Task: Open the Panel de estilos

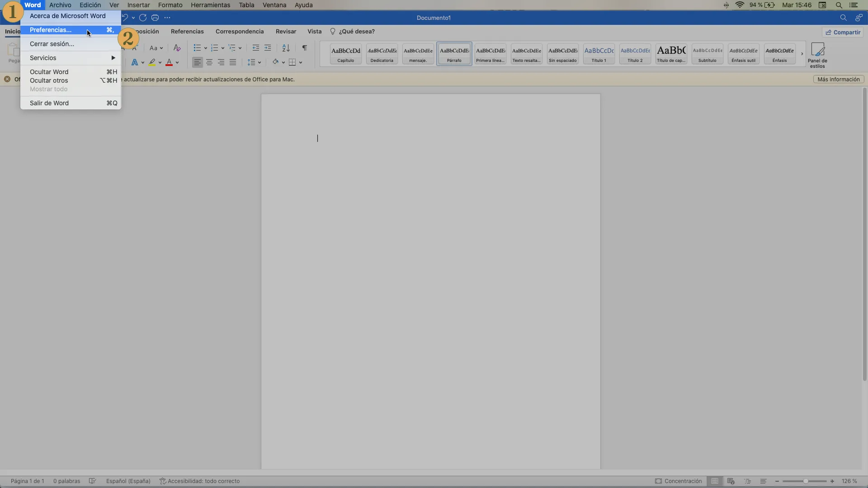Action: coord(818,55)
